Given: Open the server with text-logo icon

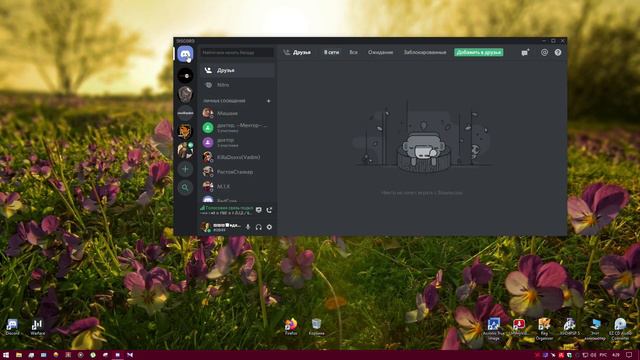Looking at the screenshot, I should (185, 113).
